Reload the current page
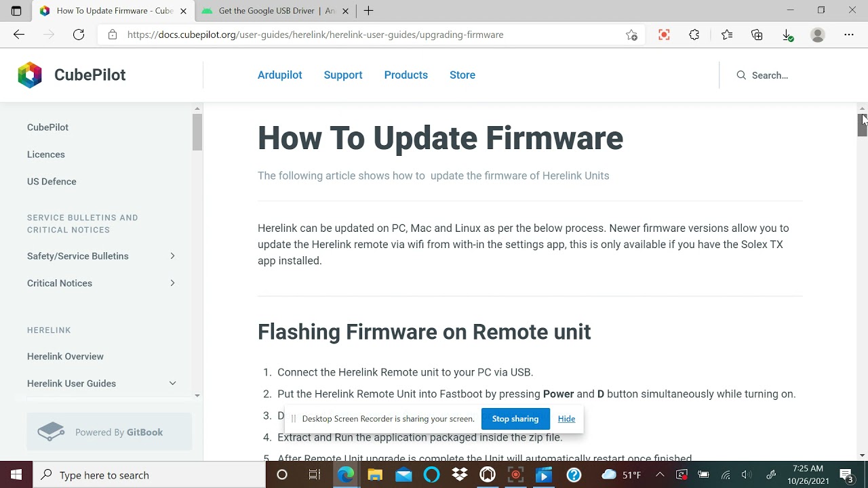Viewport: 868px width, 488px height. click(x=79, y=35)
